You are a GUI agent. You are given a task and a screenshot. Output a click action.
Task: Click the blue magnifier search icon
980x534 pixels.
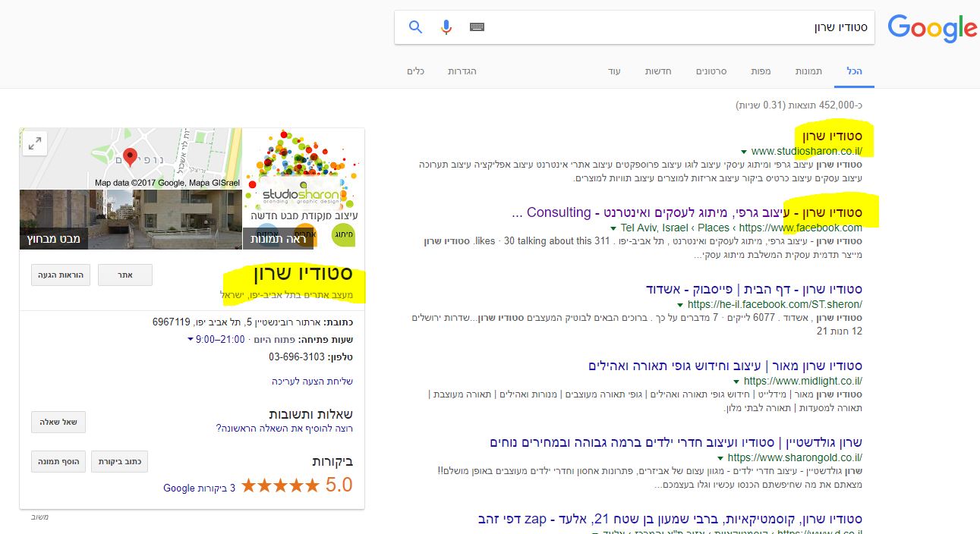point(415,27)
